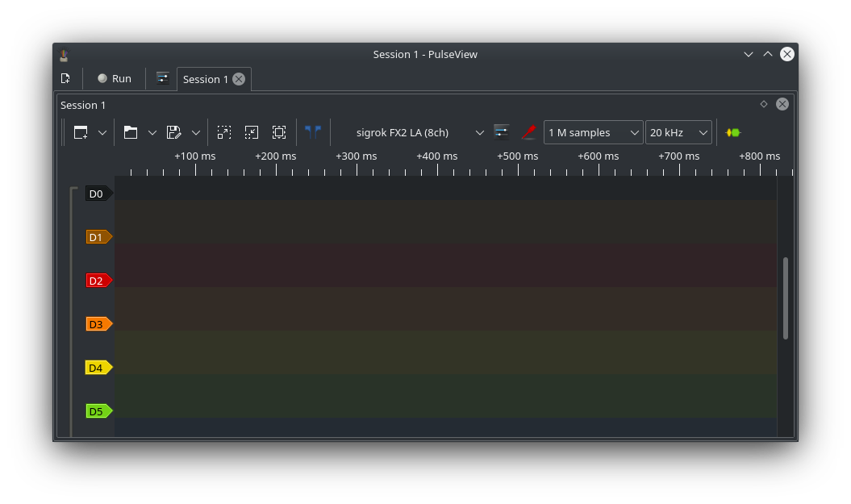This screenshot has width=851, height=504.
Task: Add a protocol decoder
Action: click(732, 131)
